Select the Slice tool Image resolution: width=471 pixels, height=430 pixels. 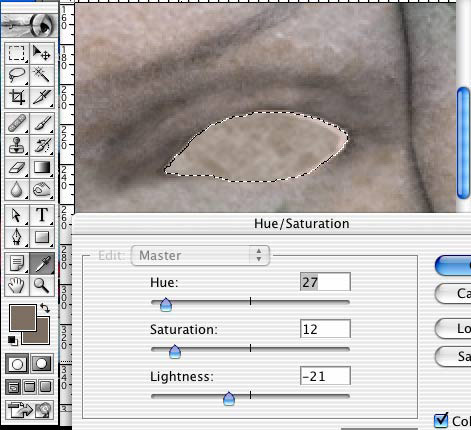[x=42, y=97]
